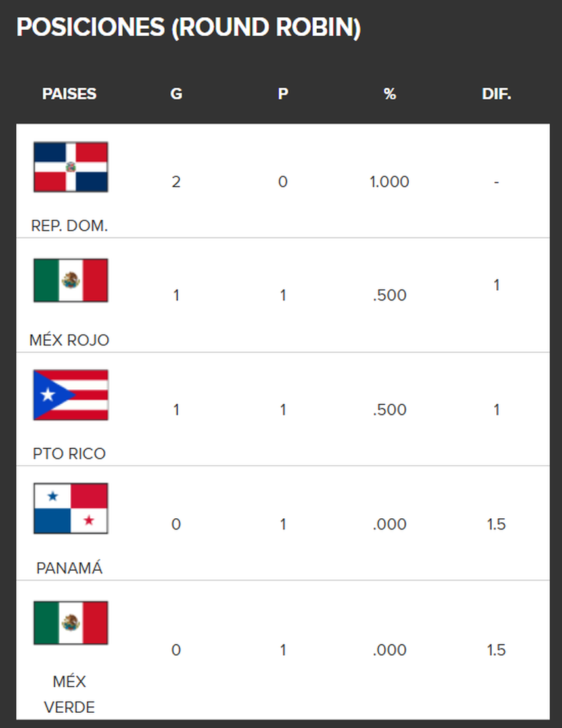
Task: Click the Panamá flag icon
Action: pyautogui.click(x=70, y=508)
